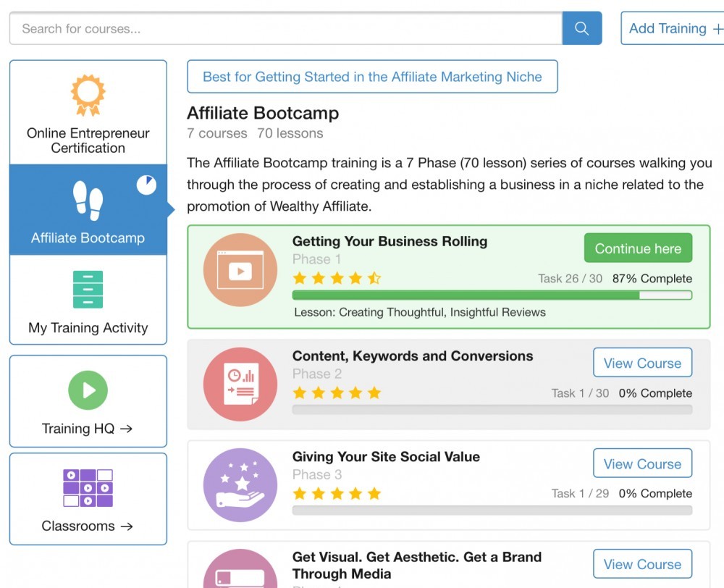The height and width of the screenshot is (588, 724).
Task: Click the pink Get Visual course icon
Action: click(240, 569)
